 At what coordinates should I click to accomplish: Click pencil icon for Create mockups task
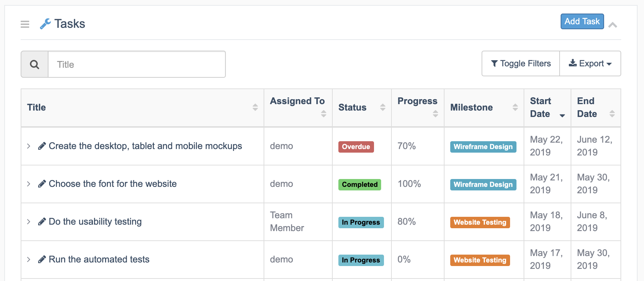pos(42,146)
